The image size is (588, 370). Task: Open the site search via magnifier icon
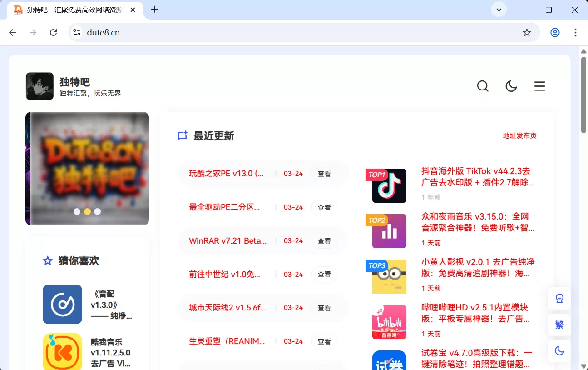483,86
